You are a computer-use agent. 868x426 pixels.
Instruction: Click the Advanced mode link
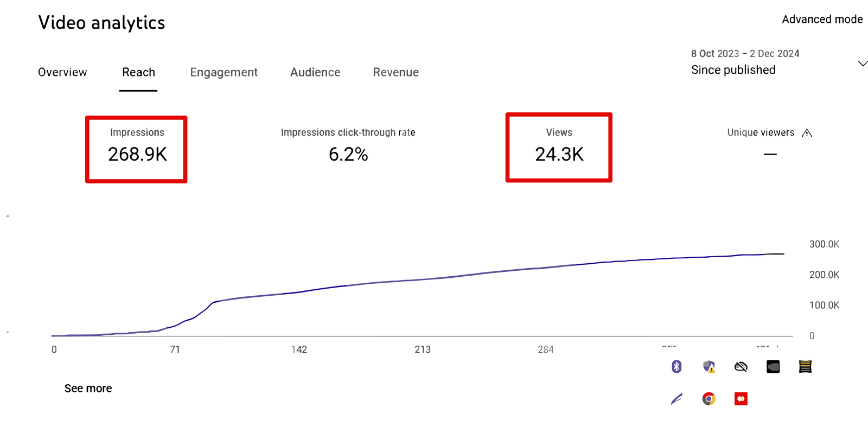click(x=822, y=20)
